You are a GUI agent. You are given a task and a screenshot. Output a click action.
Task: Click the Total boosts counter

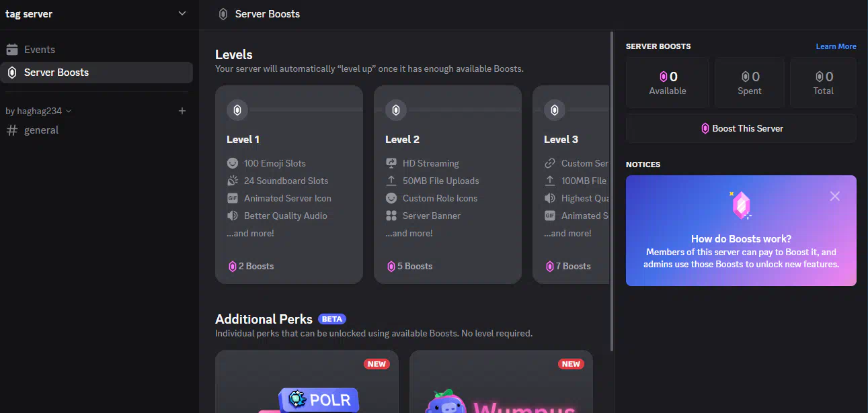[x=823, y=83]
